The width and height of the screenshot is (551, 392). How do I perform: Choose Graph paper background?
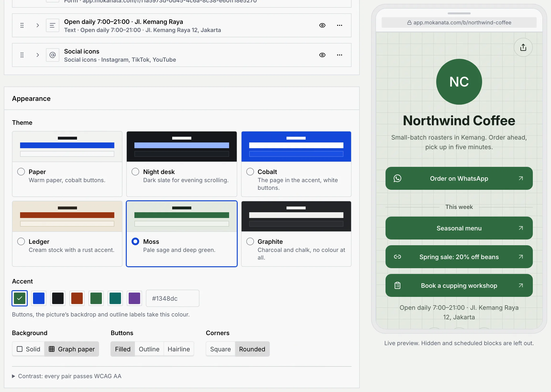pos(72,349)
